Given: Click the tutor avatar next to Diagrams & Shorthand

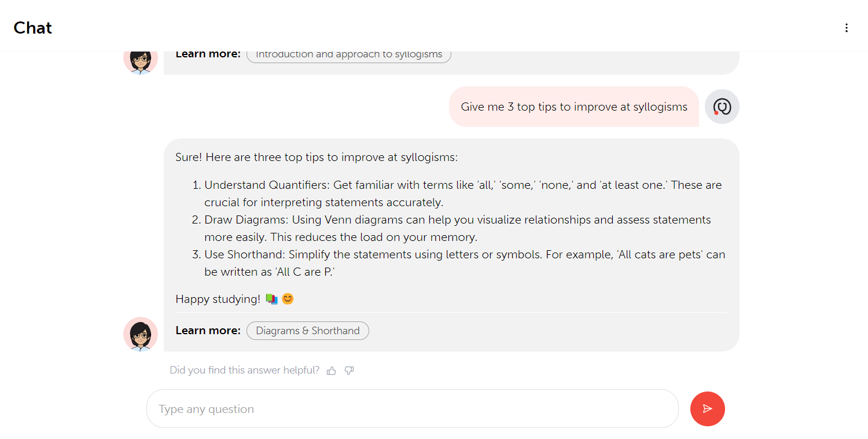Looking at the screenshot, I should 141,334.
